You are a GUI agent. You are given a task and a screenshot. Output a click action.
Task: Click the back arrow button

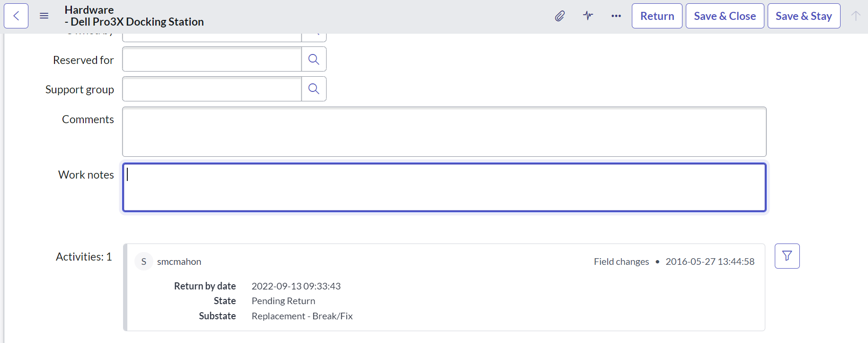16,16
